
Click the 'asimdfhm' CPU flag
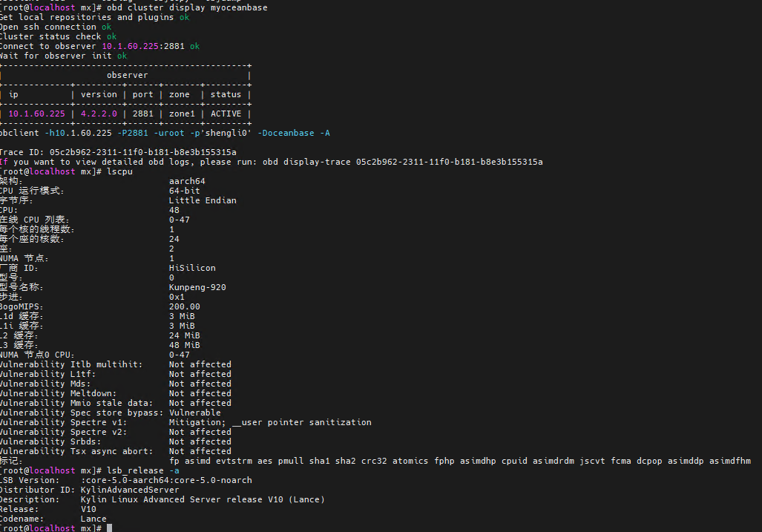click(x=730, y=461)
